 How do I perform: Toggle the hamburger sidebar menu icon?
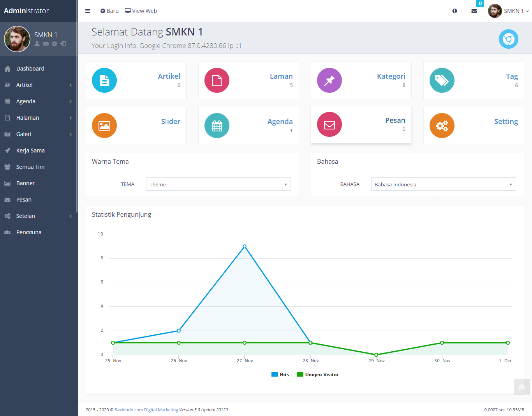click(88, 11)
